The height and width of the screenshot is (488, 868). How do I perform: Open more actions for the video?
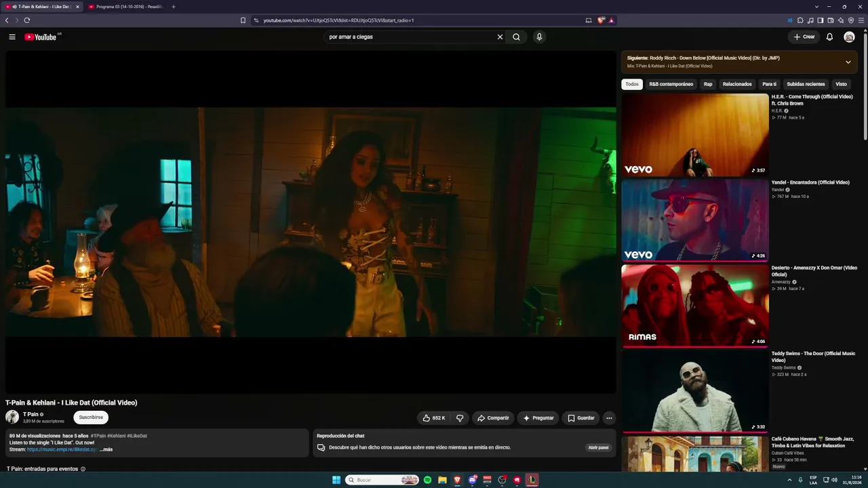pyautogui.click(x=609, y=418)
